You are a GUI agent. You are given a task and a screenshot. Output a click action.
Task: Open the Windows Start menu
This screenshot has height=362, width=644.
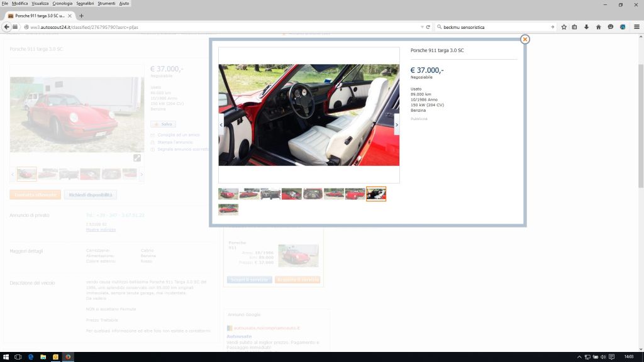click(6, 357)
